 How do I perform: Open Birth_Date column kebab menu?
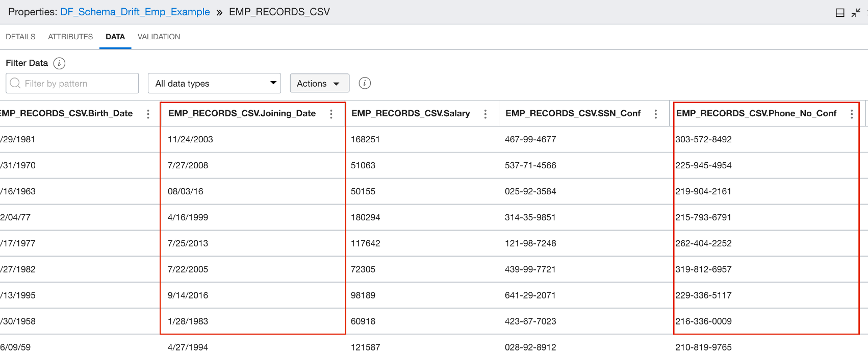click(148, 114)
